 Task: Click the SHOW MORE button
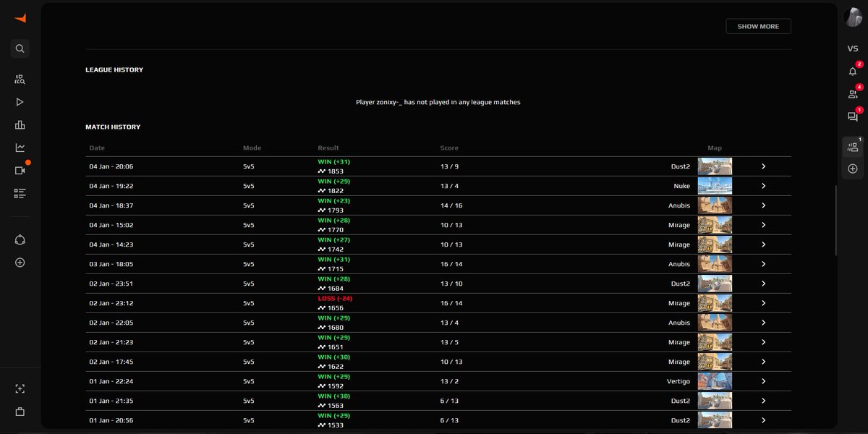tap(758, 26)
